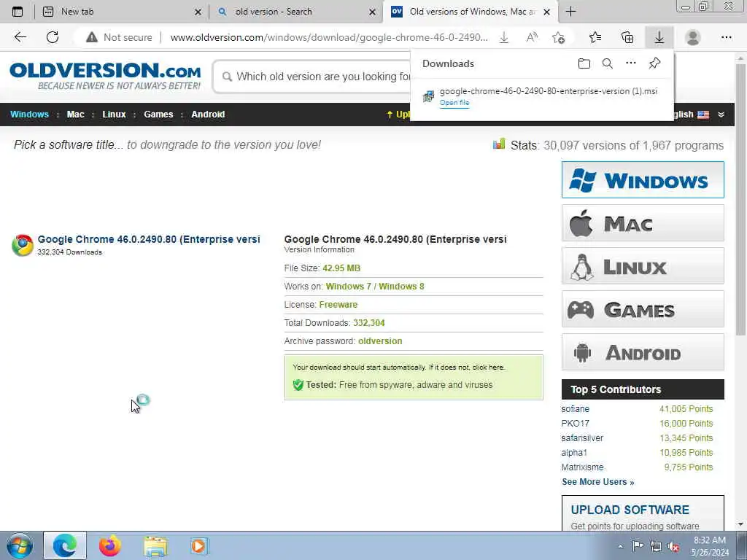Open More options in Downloads panel
Viewport: 747px width, 560px height.
pyautogui.click(x=631, y=63)
